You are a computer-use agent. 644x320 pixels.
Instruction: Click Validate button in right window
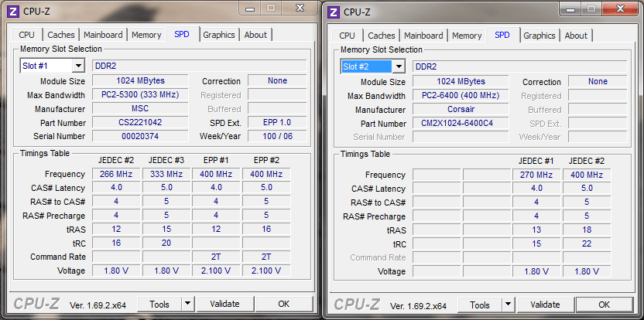(545, 305)
